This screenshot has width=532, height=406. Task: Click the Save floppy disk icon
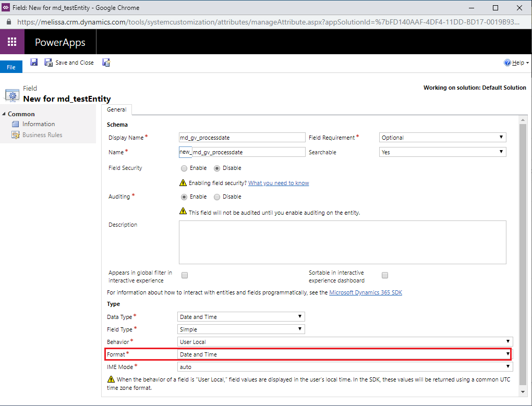point(34,62)
